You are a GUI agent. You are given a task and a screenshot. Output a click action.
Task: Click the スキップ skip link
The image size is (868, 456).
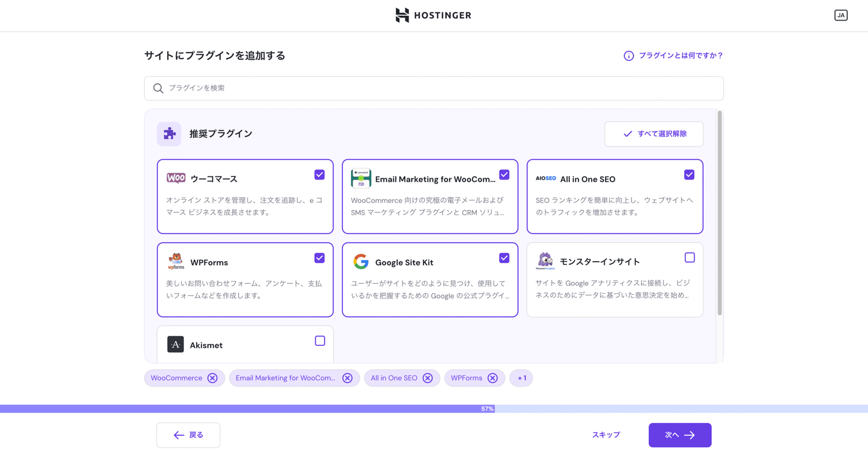pyautogui.click(x=606, y=435)
